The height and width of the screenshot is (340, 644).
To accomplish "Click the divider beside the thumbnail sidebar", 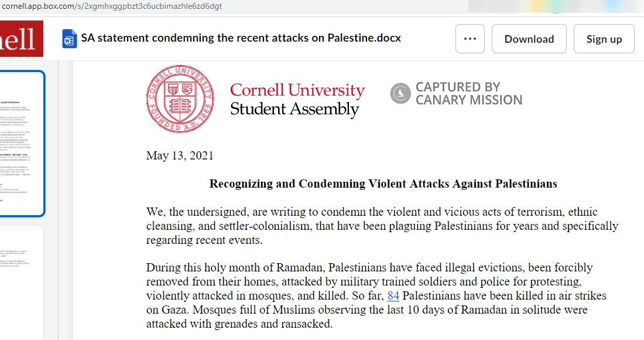I will click(x=59, y=200).
